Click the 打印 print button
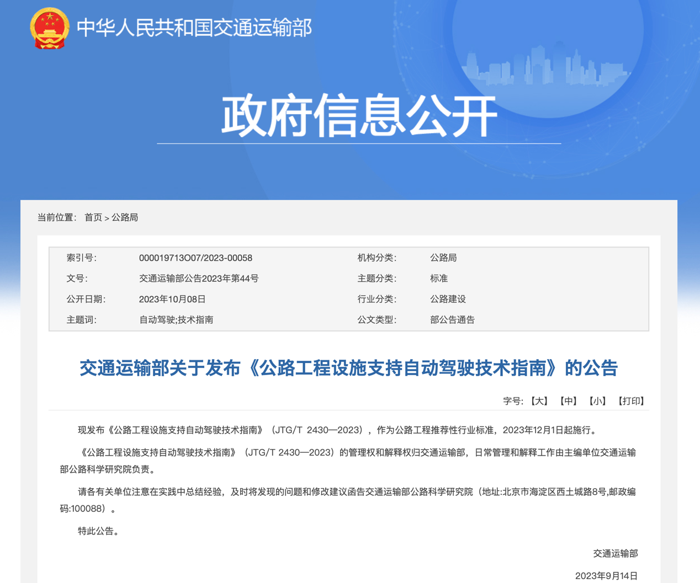The height and width of the screenshot is (583, 700). point(631,401)
